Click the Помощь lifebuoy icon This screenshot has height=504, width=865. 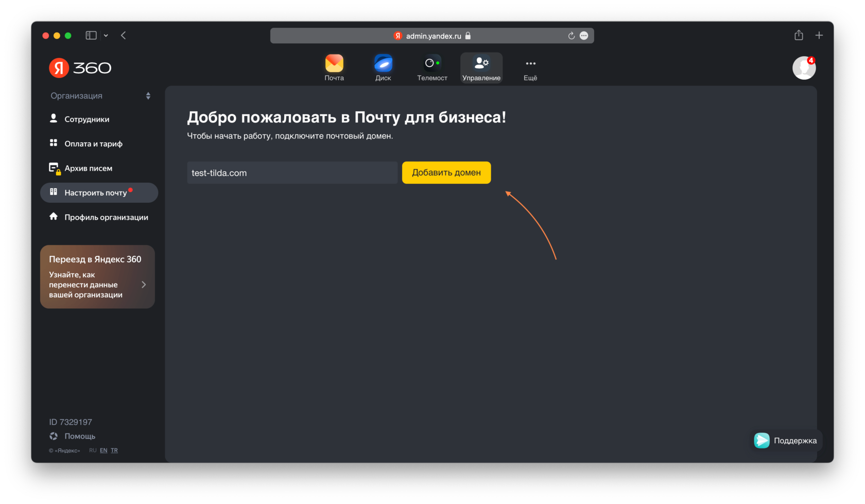click(54, 436)
